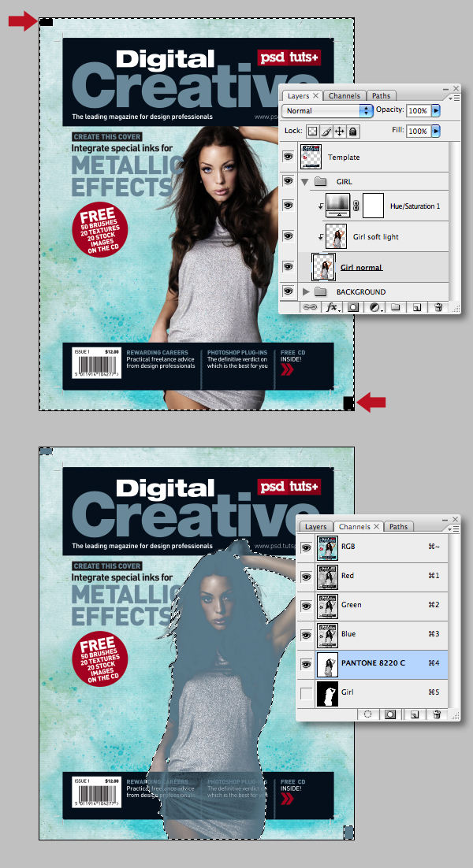This screenshot has width=473, height=868.
Task: Enable Lock all padlock icon
Action: 353,132
